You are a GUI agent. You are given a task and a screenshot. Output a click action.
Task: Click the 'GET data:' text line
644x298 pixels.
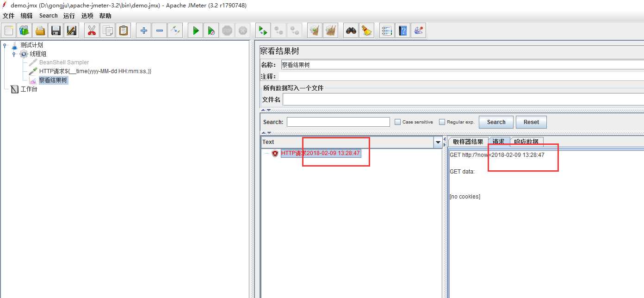pos(462,172)
